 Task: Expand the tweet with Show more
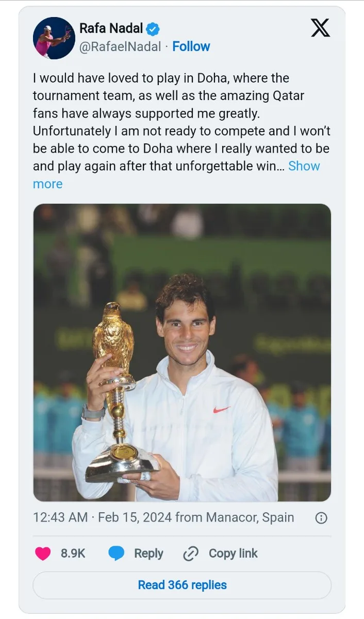point(304,166)
